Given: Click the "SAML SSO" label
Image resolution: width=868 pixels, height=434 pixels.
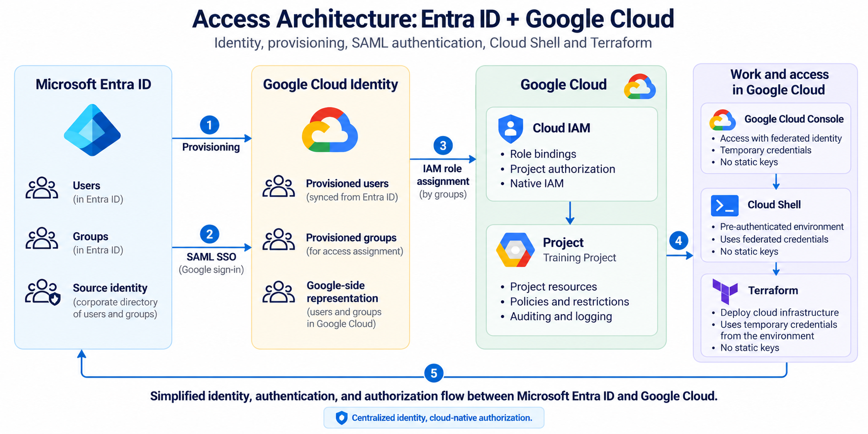Looking at the screenshot, I should [x=211, y=257].
